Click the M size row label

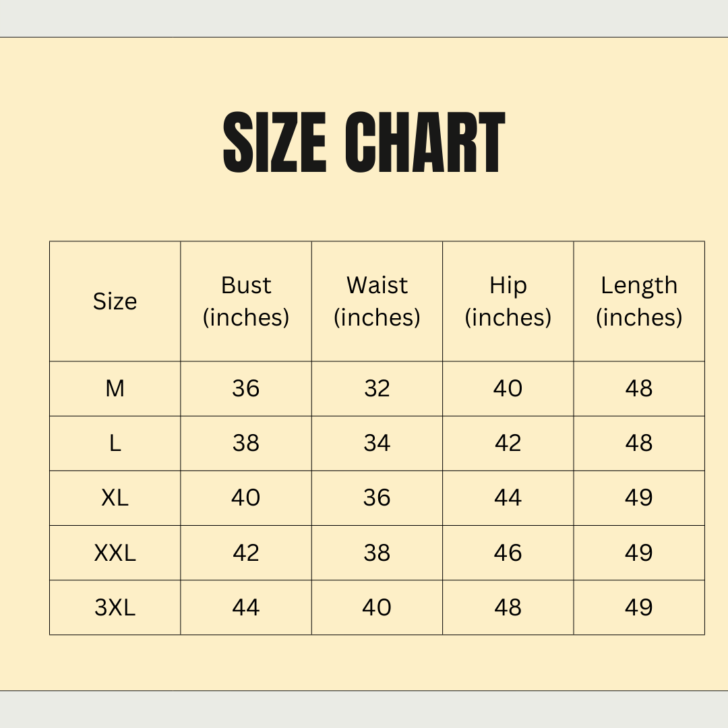[115, 389]
